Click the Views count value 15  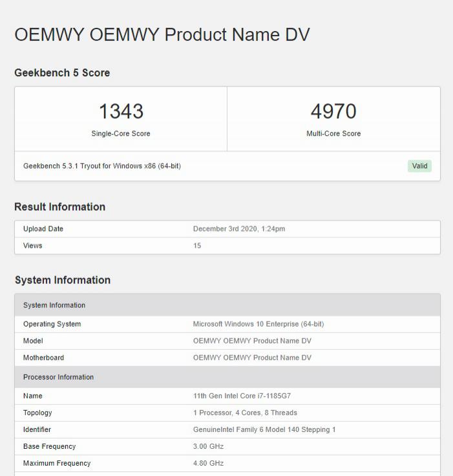coord(197,246)
